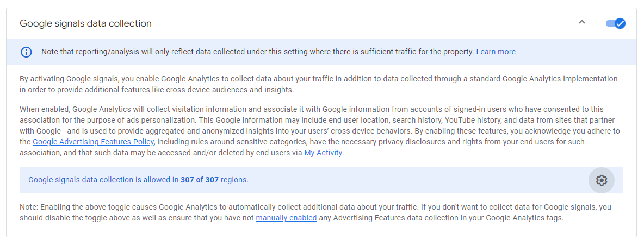Follow the My Activity link
The image size is (644, 246).
(x=323, y=153)
